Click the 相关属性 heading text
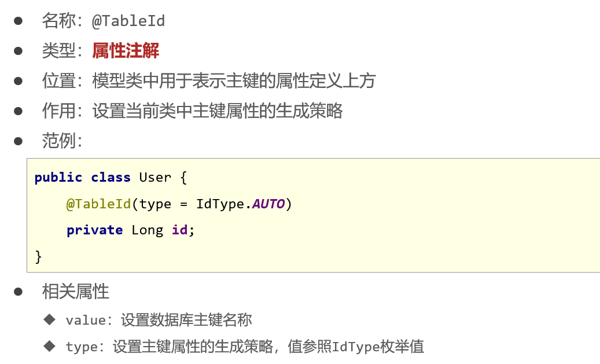Screen dimensions: 600x364 point(76,292)
